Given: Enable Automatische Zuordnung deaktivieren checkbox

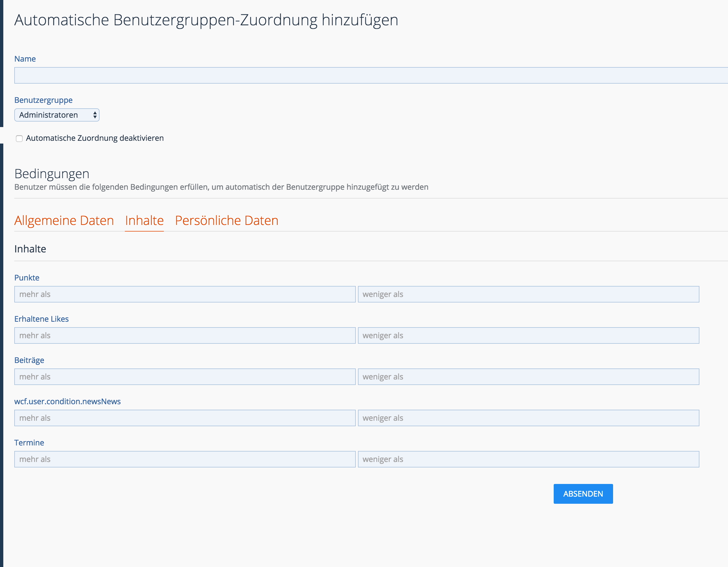Looking at the screenshot, I should 19,138.
